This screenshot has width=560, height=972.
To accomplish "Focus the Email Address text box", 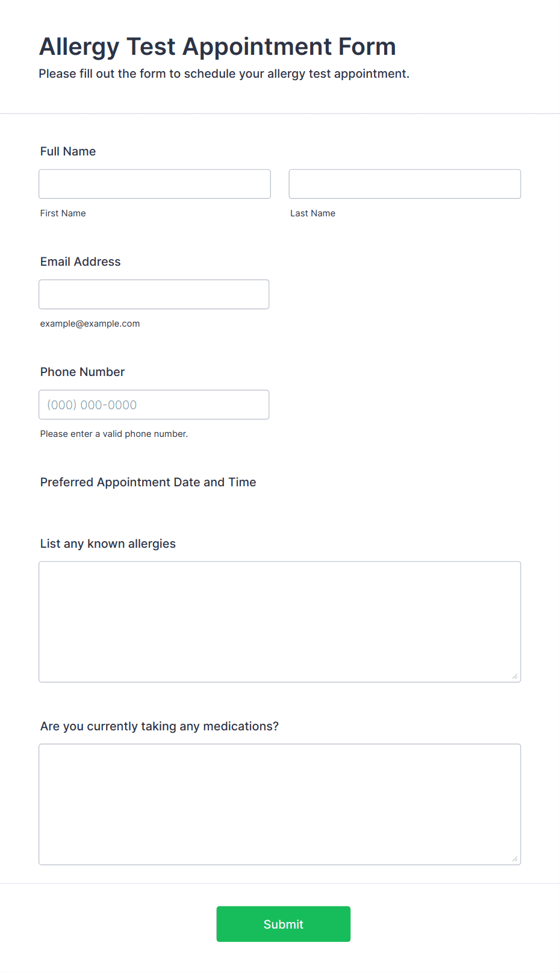I will click(x=154, y=294).
